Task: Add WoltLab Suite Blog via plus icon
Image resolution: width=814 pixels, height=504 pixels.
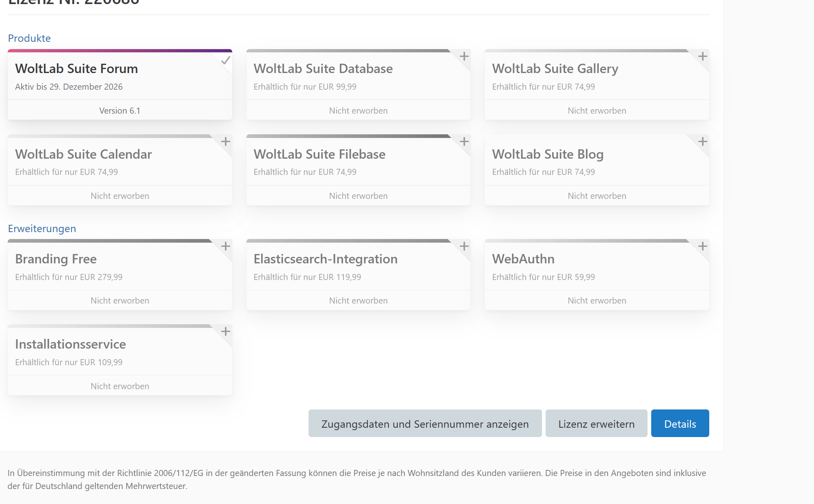Action: pos(702,142)
